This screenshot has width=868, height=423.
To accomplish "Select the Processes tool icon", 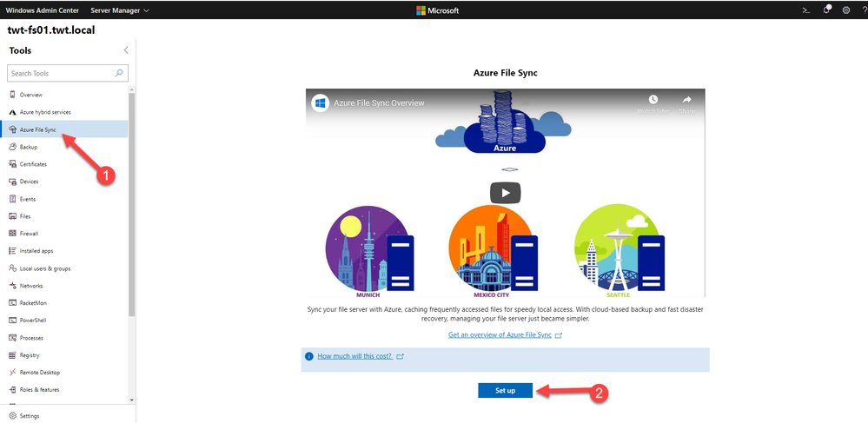I will [12, 338].
